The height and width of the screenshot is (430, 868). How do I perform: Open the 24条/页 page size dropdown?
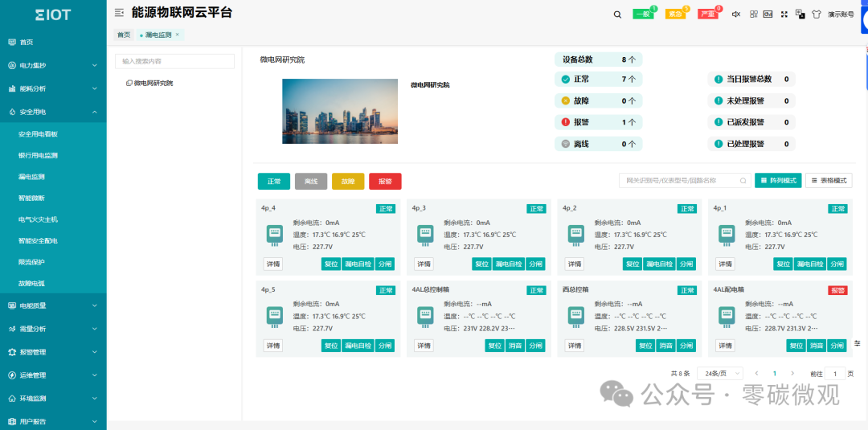[719, 374]
